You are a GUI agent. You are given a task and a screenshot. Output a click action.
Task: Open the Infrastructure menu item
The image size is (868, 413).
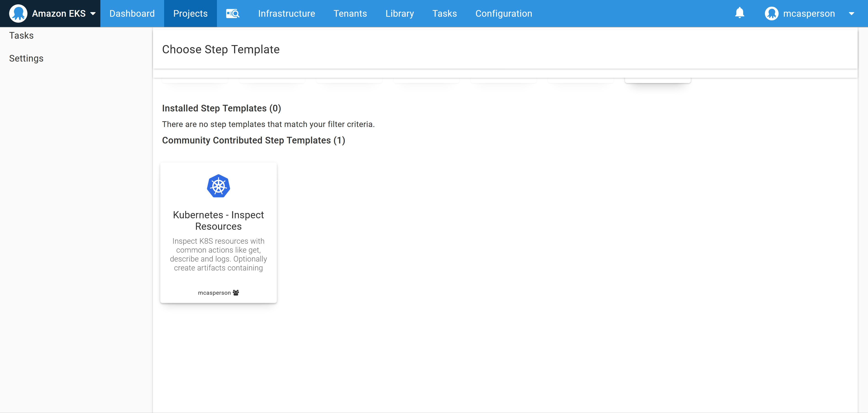tap(286, 13)
